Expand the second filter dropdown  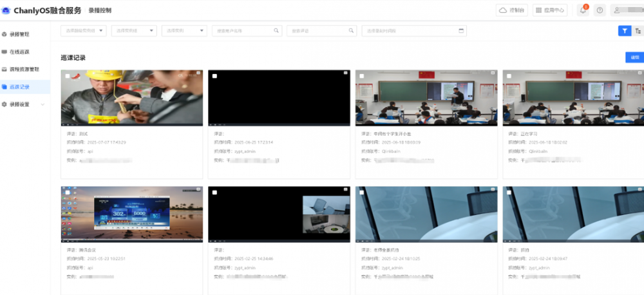(134, 30)
